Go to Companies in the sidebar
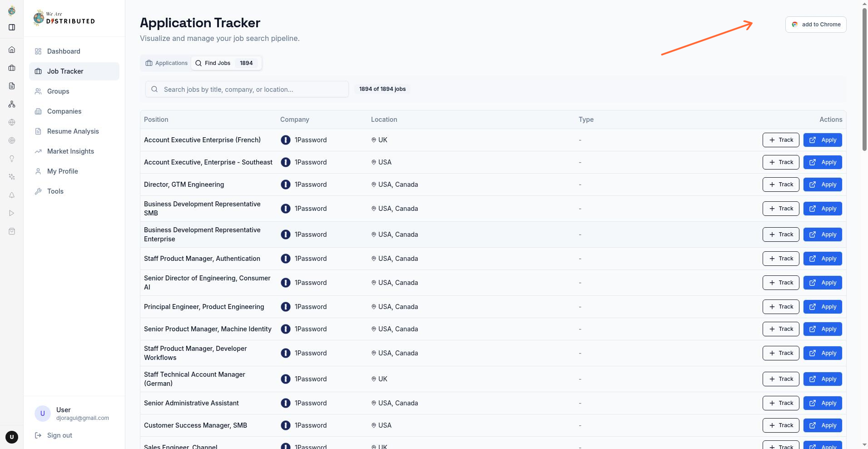Viewport: 868px width, 449px height. pos(74,111)
